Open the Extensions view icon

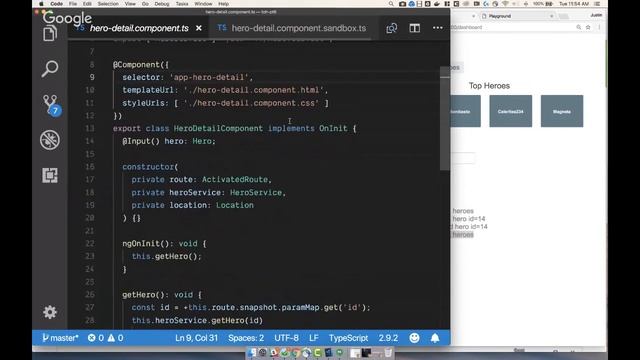coord(50,175)
